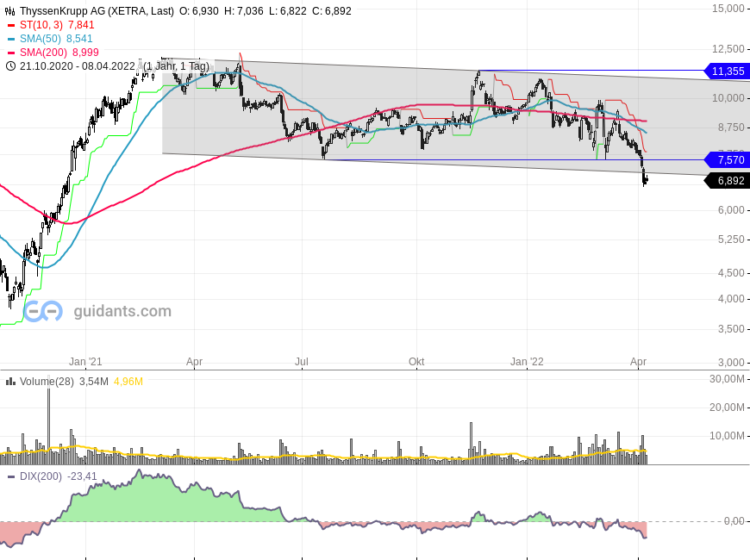Click the SMA(50) indicator label
750x560 pixels.
pos(41,39)
